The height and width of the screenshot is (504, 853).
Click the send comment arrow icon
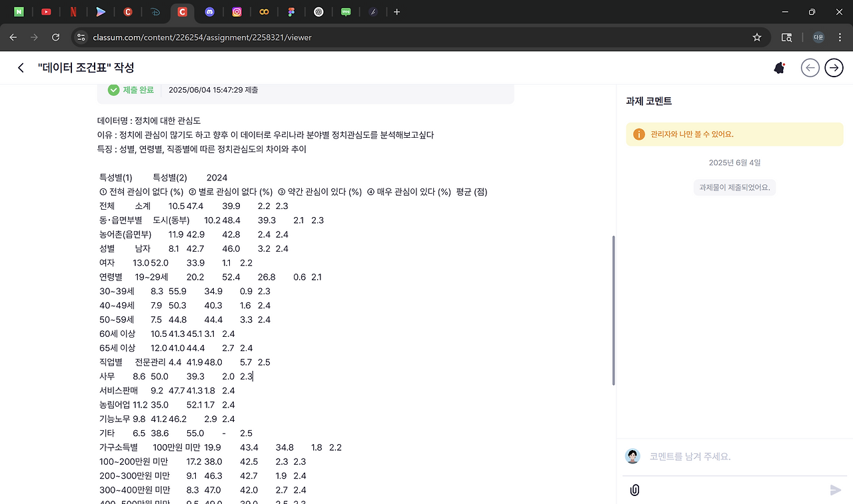point(836,491)
